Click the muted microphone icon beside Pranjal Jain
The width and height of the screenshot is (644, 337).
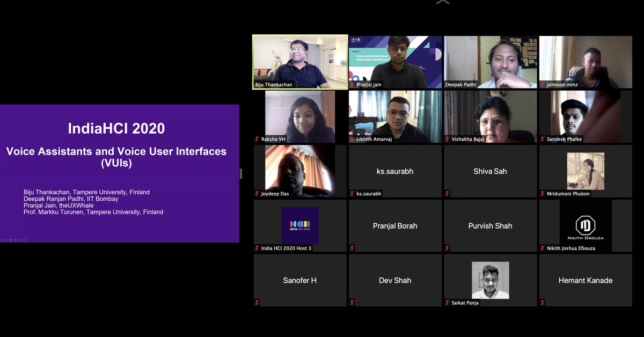352,85
